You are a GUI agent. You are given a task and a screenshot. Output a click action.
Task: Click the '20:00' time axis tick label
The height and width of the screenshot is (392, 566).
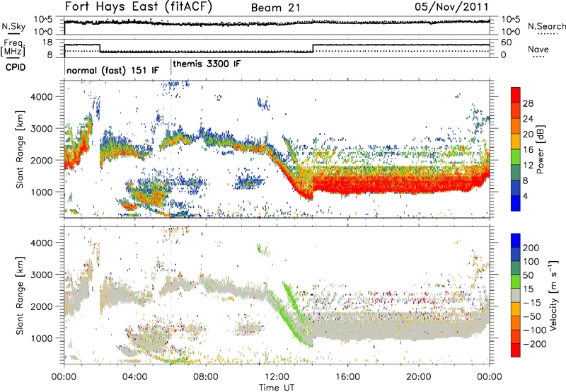click(419, 377)
